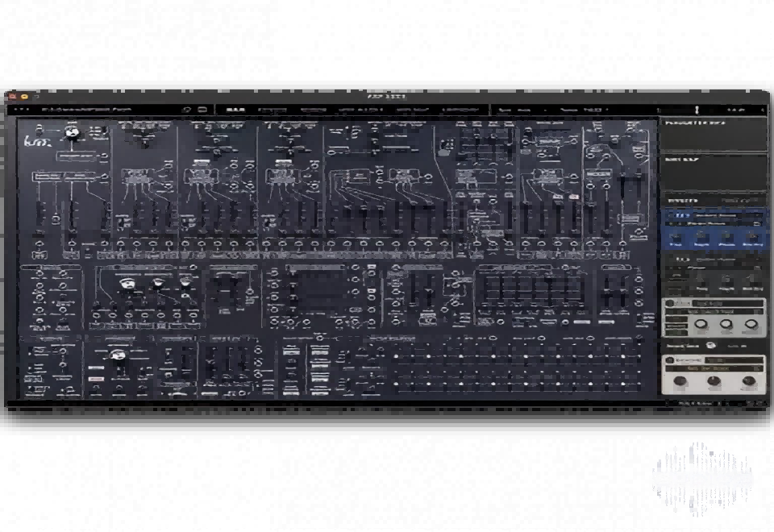774x532 pixels.
Task: Choose the first effect type icon in the blue panel
Action: point(676,239)
